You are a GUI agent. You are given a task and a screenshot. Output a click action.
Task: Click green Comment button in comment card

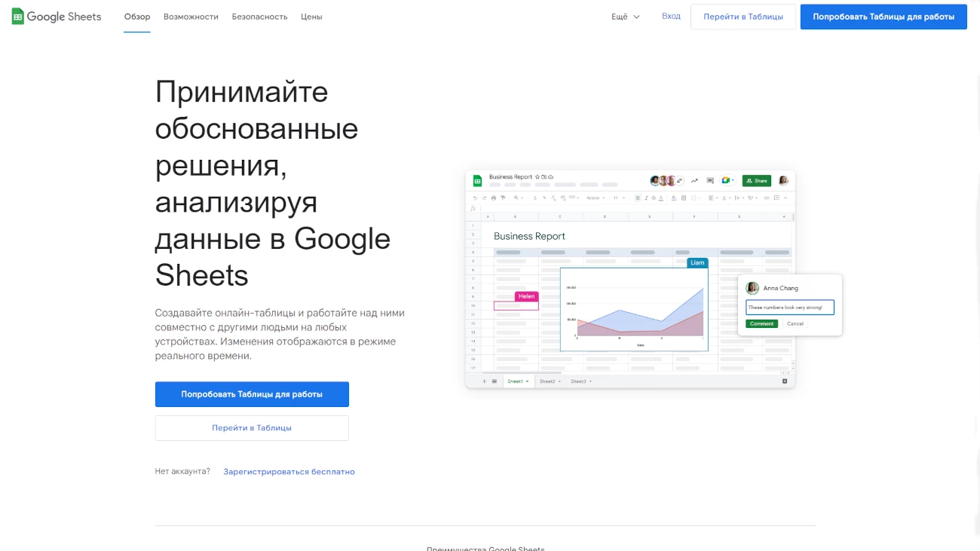[761, 323]
